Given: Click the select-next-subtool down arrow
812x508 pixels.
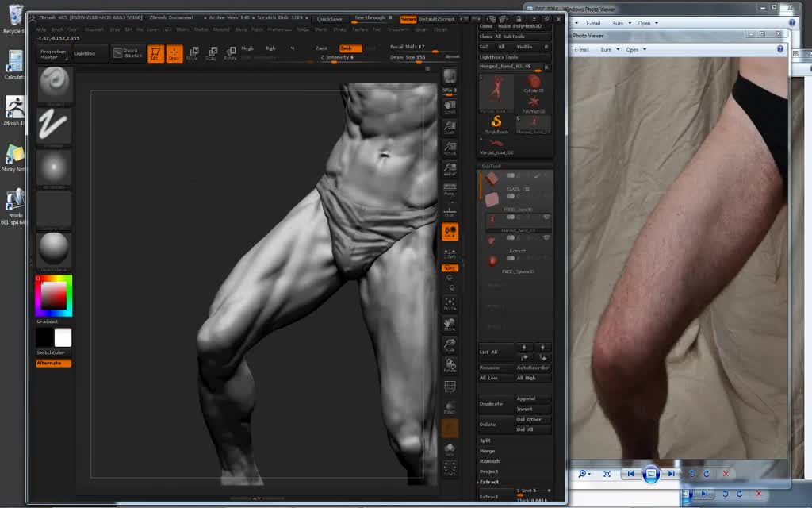Looking at the screenshot, I should (x=542, y=348).
